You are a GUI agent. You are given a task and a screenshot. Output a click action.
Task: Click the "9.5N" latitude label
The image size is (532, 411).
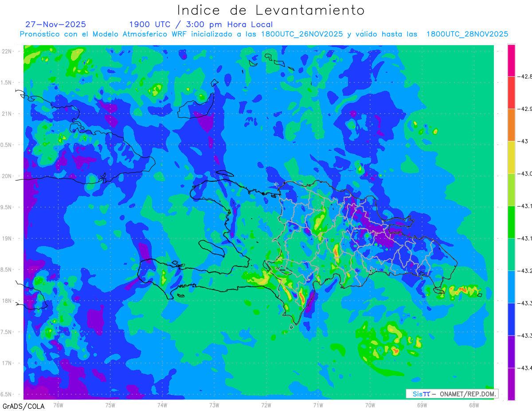coord(7,207)
